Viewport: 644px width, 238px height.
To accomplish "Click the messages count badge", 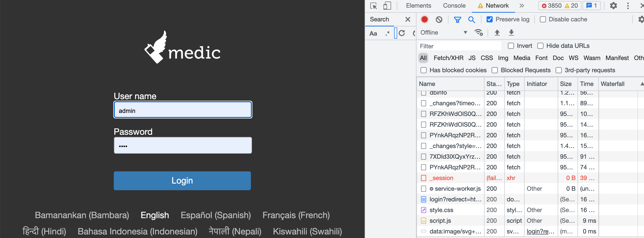I will (591, 6).
